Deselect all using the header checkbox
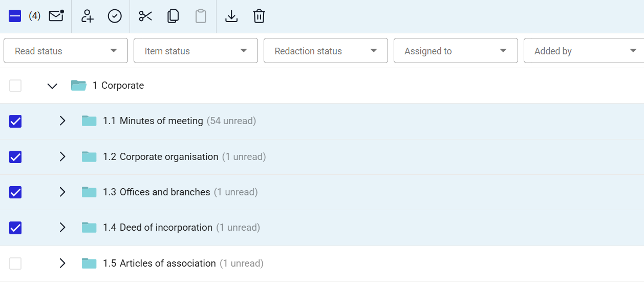 (15, 16)
